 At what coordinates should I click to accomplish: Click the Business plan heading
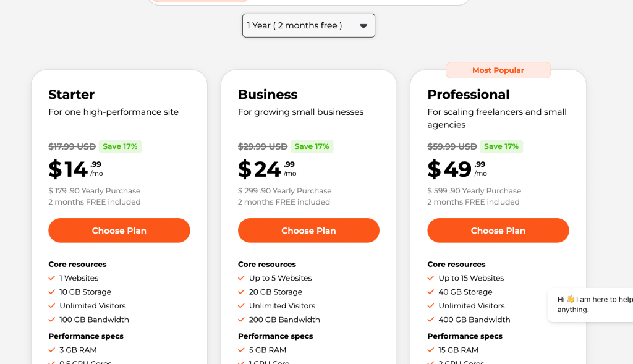coord(268,95)
